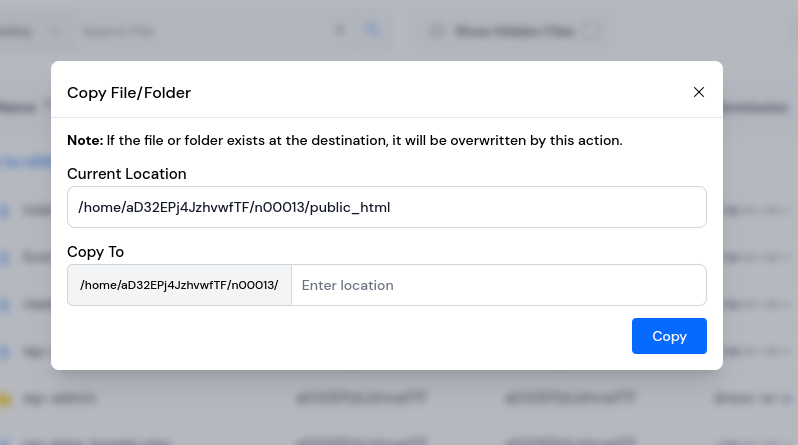This screenshot has width=798, height=445.
Task: Click the blurred blue search magnifier icon
Action: [x=373, y=30]
